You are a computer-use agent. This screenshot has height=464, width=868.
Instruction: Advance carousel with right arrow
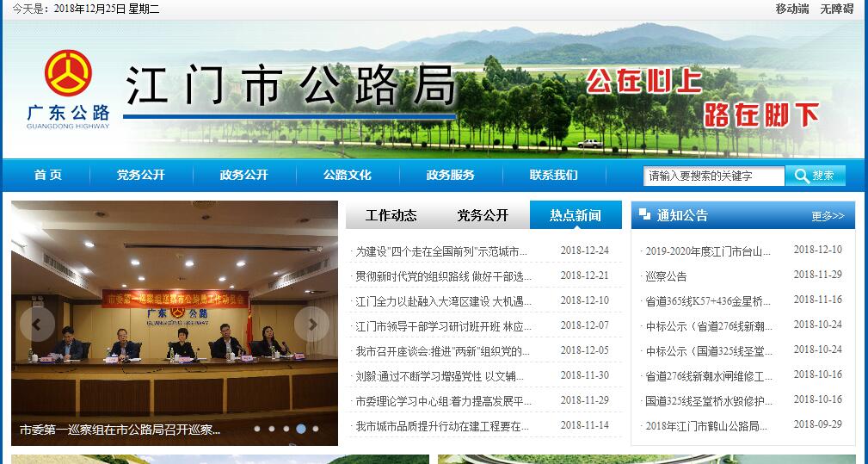click(311, 324)
